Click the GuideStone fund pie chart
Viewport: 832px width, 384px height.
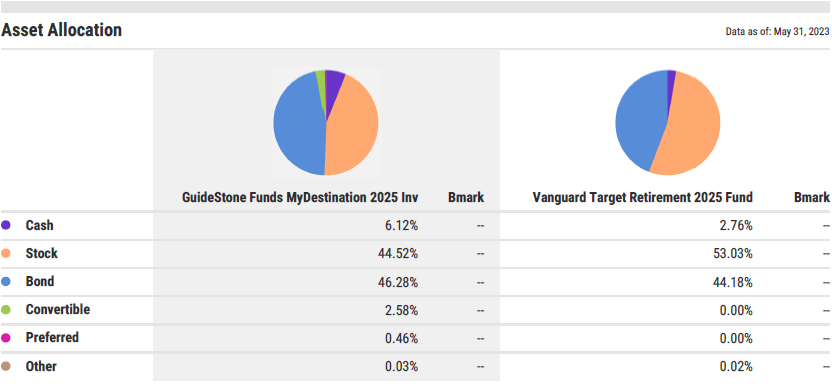tap(325, 123)
